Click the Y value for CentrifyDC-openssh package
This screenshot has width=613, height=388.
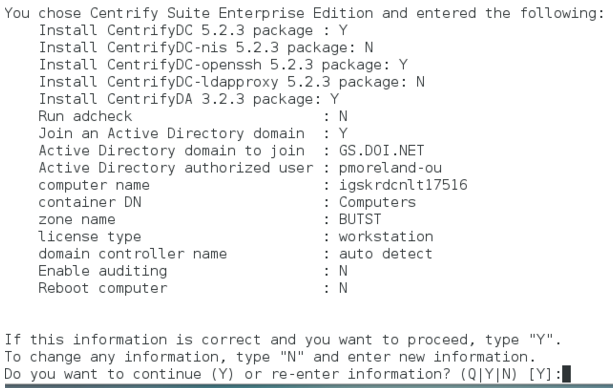tap(403, 65)
